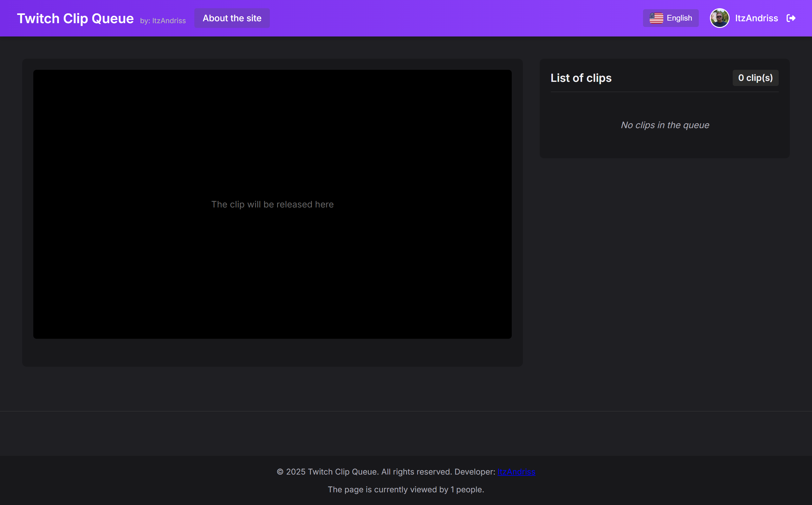Click the Twitch Clip Queue title
This screenshot has width=812, height=505.
[x=75, y=18]
